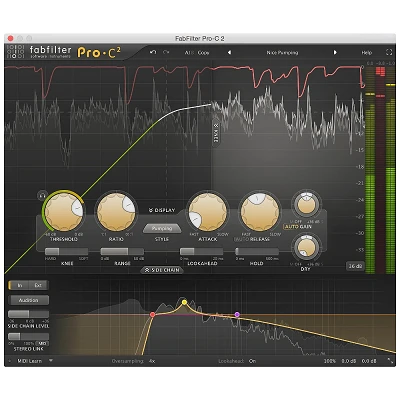Select the In side chain input

pos(18,285)
